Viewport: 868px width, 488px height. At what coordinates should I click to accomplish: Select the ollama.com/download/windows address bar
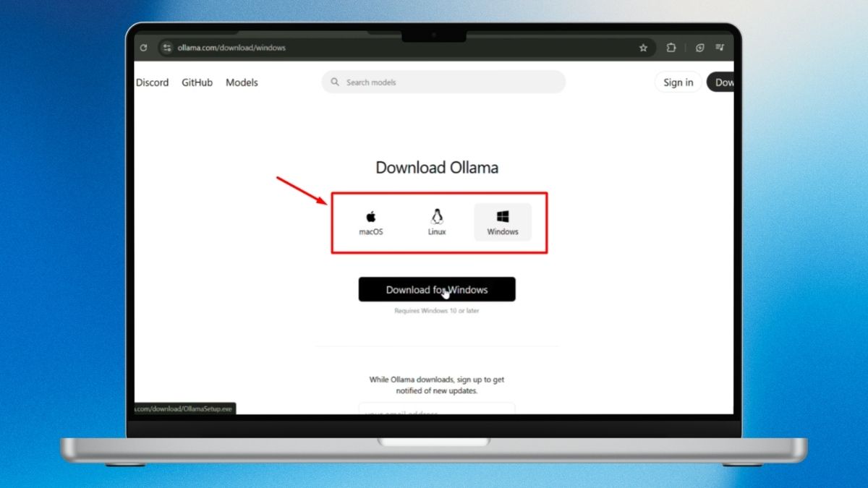407,48
